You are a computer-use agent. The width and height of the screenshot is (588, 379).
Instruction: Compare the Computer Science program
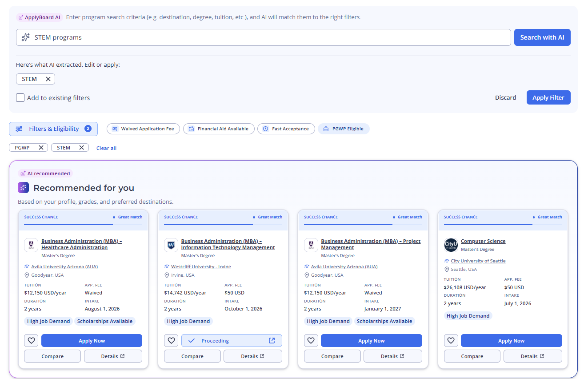click(472, 356)
